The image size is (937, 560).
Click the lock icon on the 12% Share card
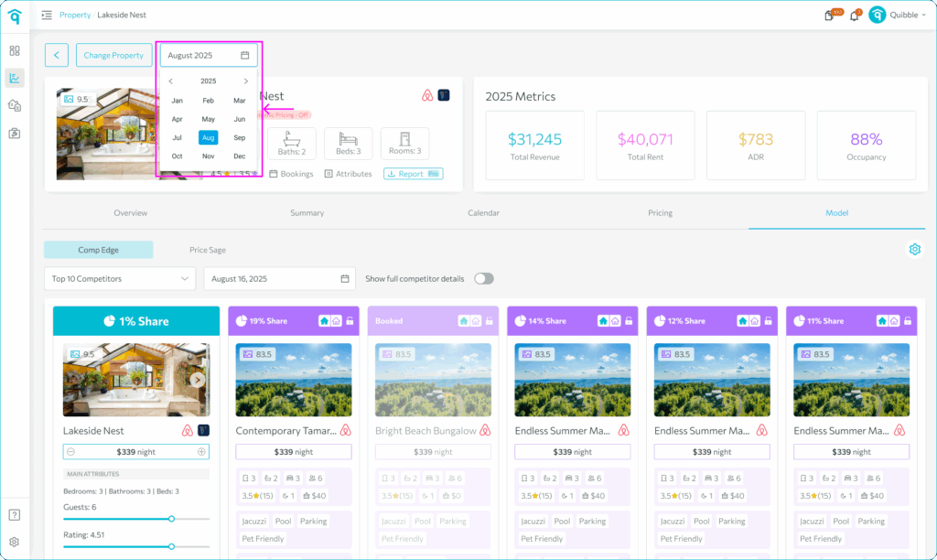point(769,321)
